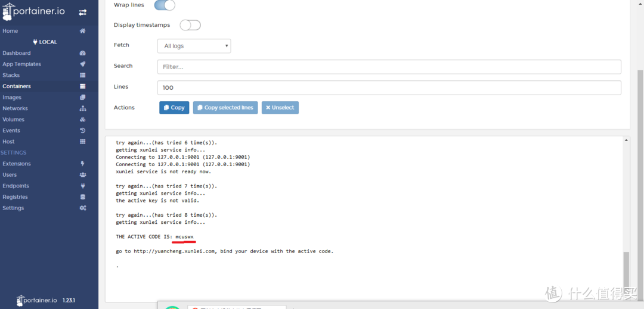644x309 pixels.
Task: Click the Unselect button
Action: coord(280,108)
